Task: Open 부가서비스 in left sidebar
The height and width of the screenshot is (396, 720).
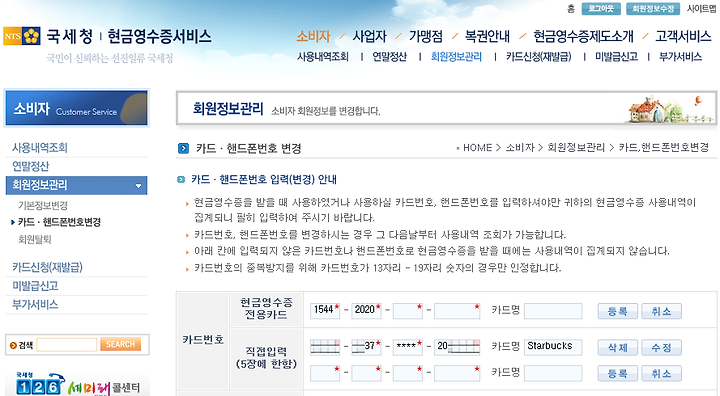Action: tap(35, 305)
